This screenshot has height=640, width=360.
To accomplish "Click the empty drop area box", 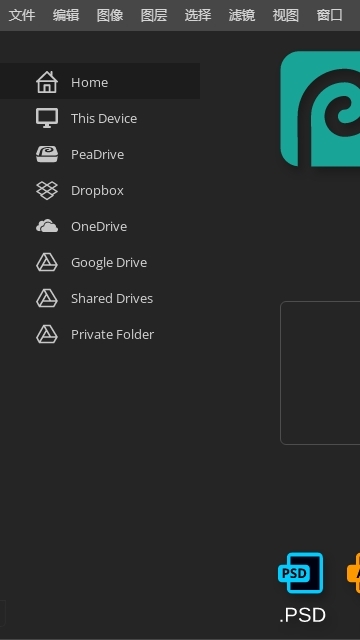I will coord(320,373).
